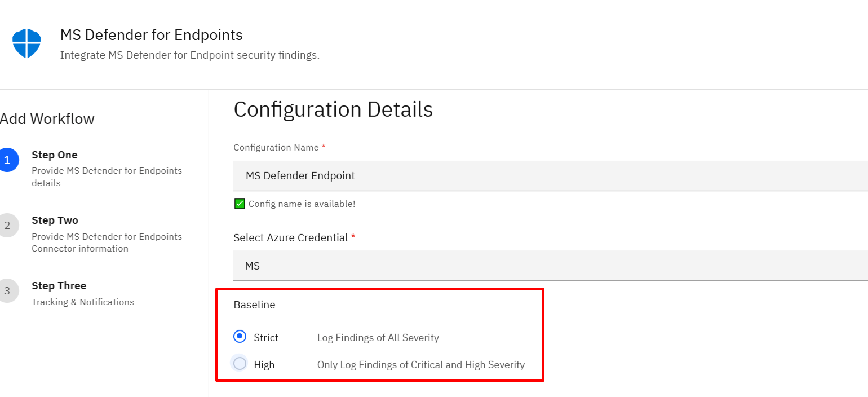Click the 'Configuration Name' field label
This screenshot has height=397, width=868.
point(276,147)
